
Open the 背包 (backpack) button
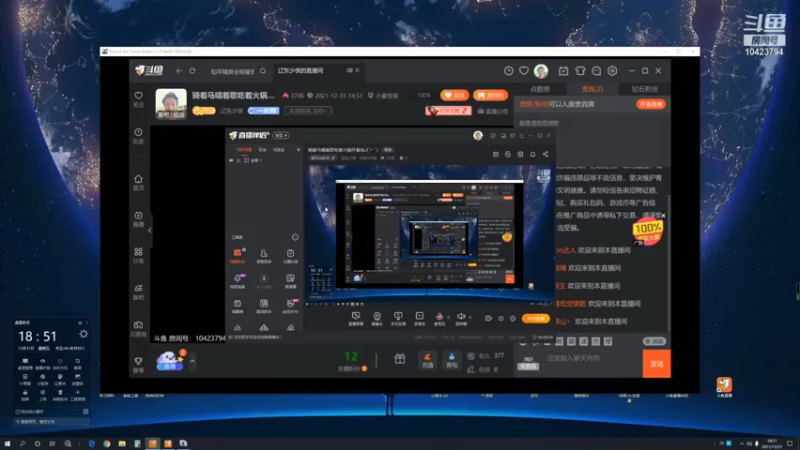[x=452, y=360]
